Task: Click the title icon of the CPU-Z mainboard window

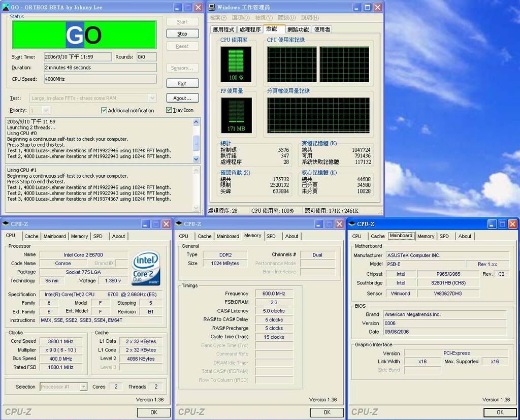Action: coord(352,224)
